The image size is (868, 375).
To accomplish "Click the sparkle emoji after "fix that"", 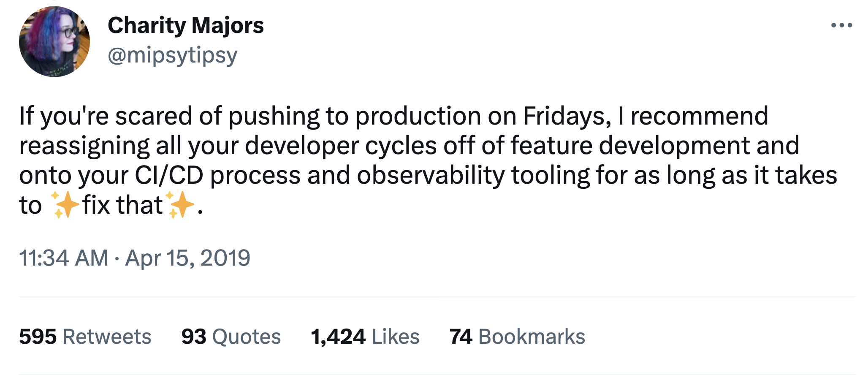I will (180, 205).
